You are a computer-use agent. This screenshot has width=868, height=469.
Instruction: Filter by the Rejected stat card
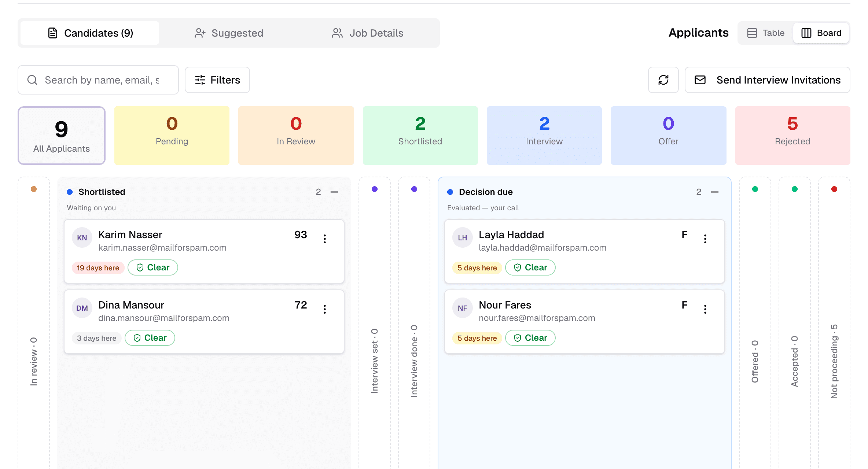[793, 136]
